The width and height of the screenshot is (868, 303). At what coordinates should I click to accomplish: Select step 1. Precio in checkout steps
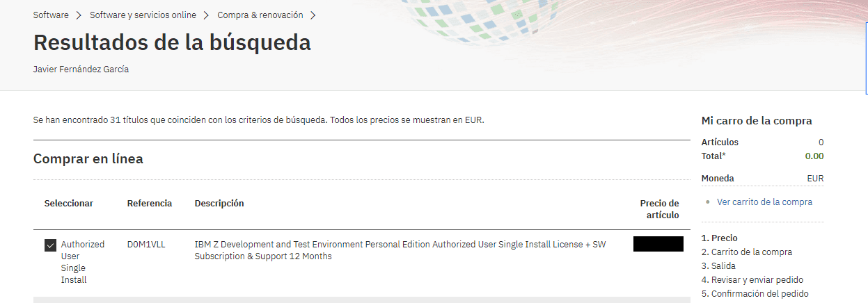click(719, 238)
